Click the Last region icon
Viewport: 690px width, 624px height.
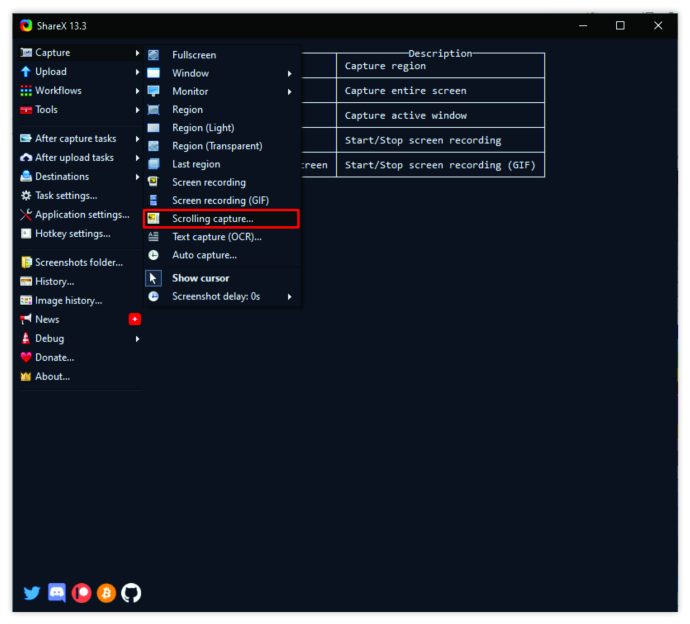coord(153,164)
